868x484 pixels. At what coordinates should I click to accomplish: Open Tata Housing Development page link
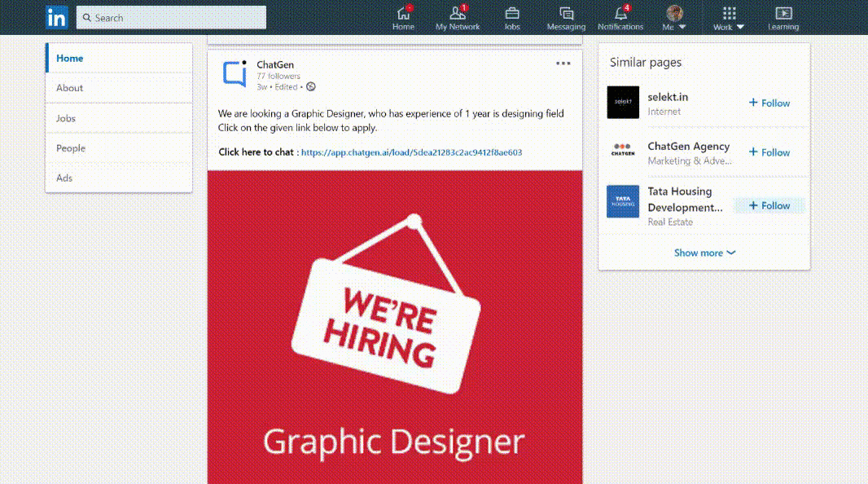(x=686, y=200)
